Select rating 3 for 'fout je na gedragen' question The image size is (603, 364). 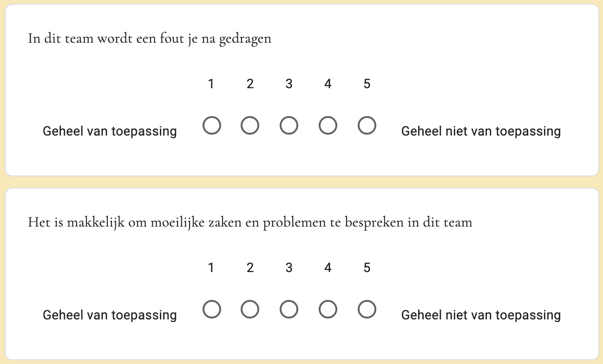coord(289,126)
